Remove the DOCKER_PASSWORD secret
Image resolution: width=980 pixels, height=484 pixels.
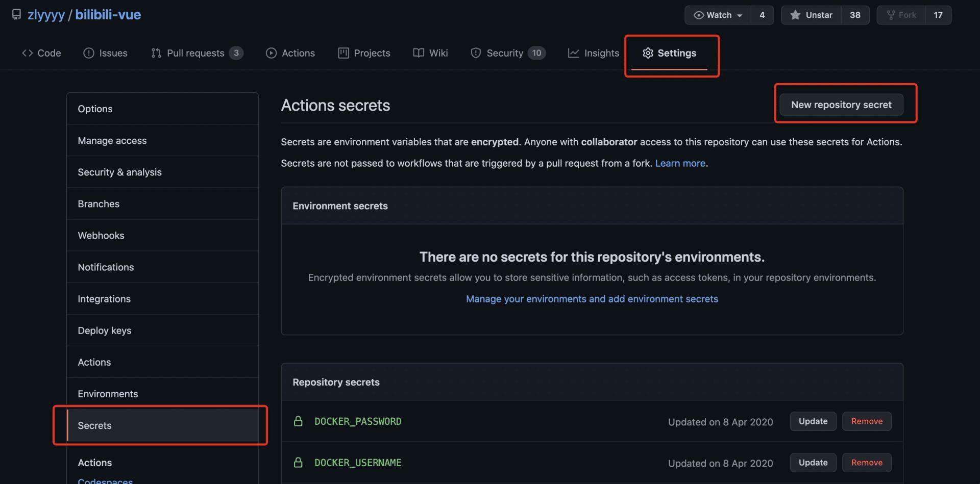click(867, 421)
